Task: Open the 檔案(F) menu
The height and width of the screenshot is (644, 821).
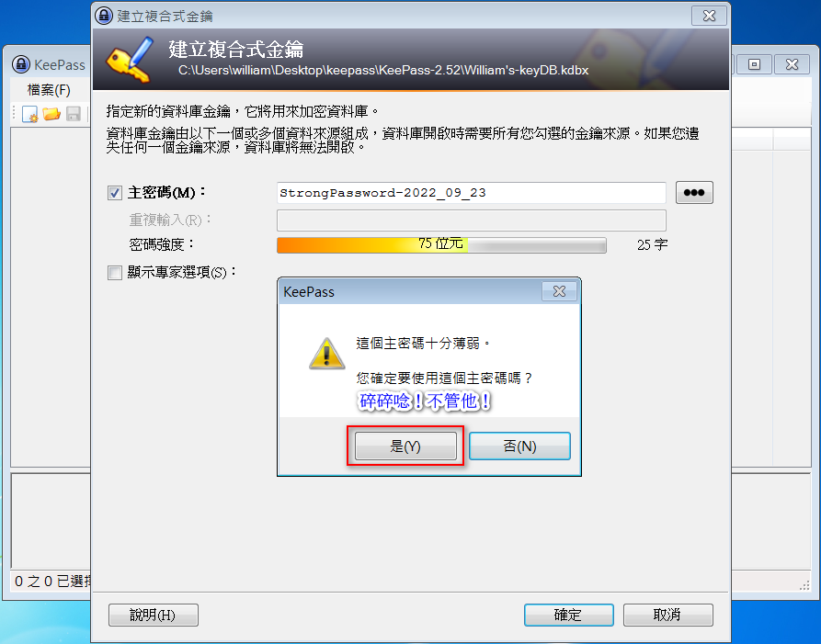Action: pyautogui.click(x=49, y=90)
